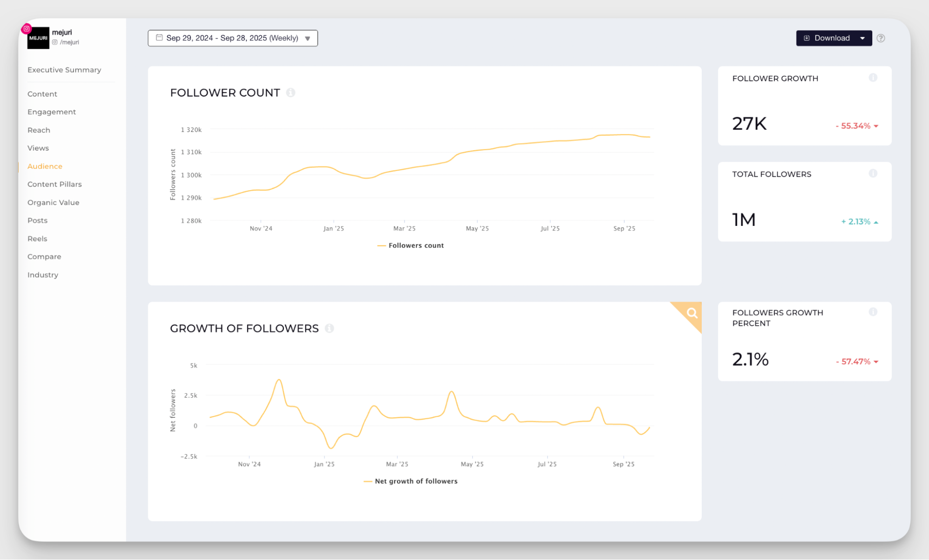
Task: Click the Instagram badge on the profile logo
Action: coord(26,29)
